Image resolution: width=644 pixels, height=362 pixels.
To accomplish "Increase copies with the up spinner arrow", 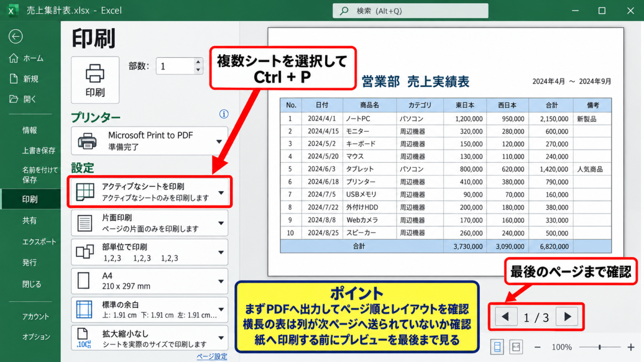I will click(x=198, y=62).
